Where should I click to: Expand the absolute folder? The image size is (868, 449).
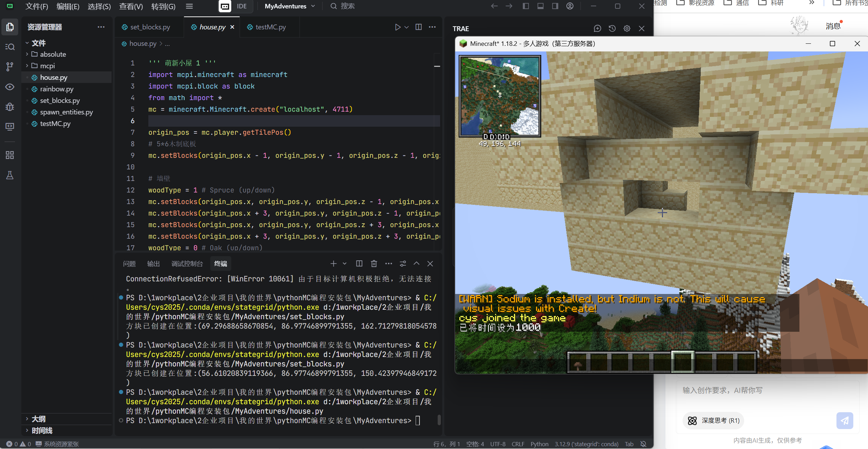pyautogui.click(x=66, y=54)
